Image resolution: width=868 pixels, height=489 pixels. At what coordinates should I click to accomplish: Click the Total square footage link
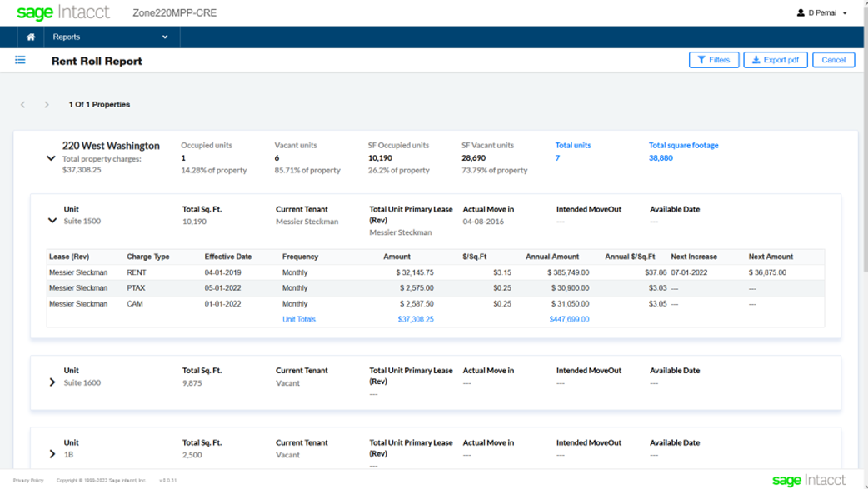pyautogui.click(x=683, y=146)
